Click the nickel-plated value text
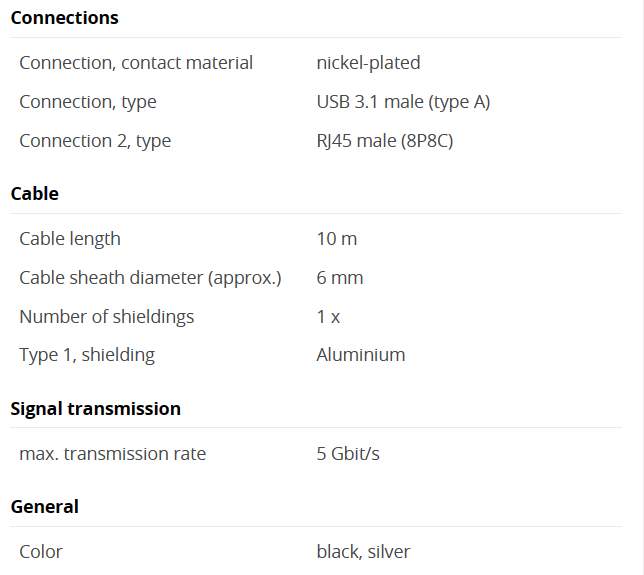Screen dimensions: 644x575 pos(368,63)
